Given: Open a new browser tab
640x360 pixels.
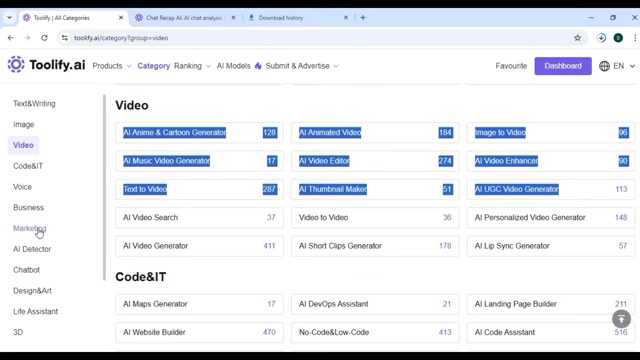Looking at the screenshot, I should 363,18.
